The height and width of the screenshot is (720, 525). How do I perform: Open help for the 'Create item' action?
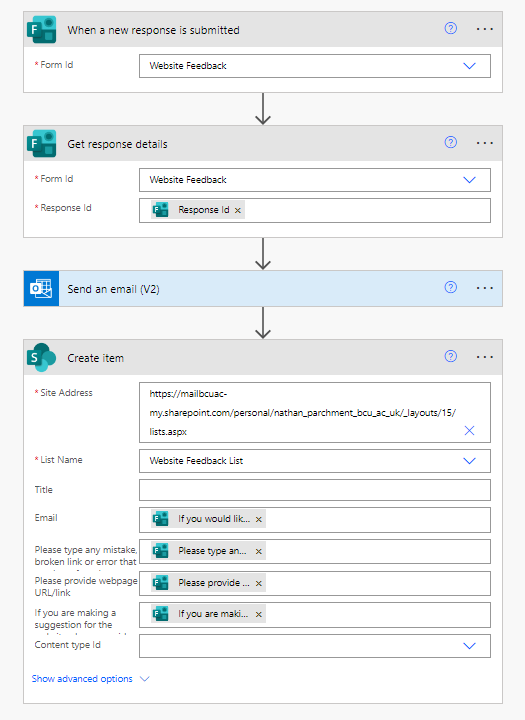point(451,356)
